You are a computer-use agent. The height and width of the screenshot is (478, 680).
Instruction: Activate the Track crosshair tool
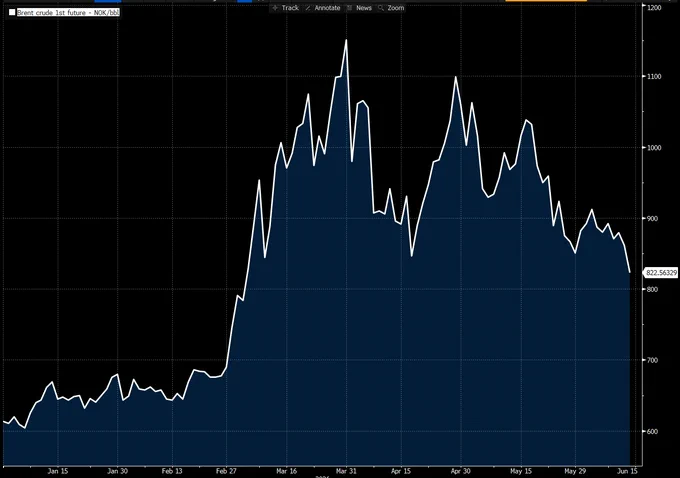tap(285, 8)
